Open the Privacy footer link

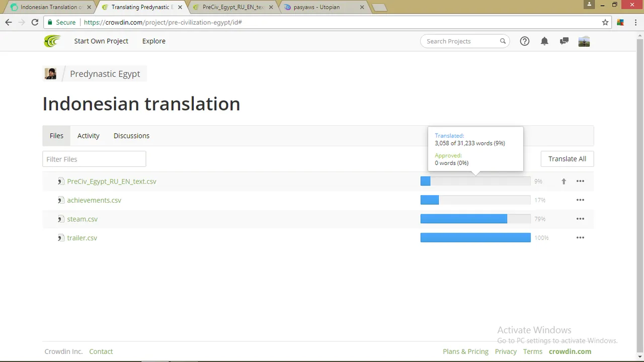506,351
